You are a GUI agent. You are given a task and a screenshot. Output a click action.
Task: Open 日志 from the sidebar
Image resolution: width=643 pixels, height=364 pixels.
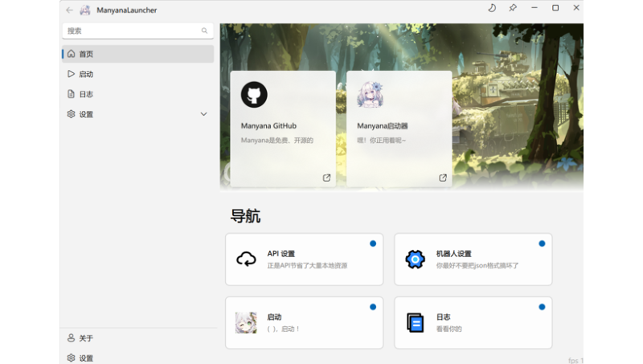point(86,94)
